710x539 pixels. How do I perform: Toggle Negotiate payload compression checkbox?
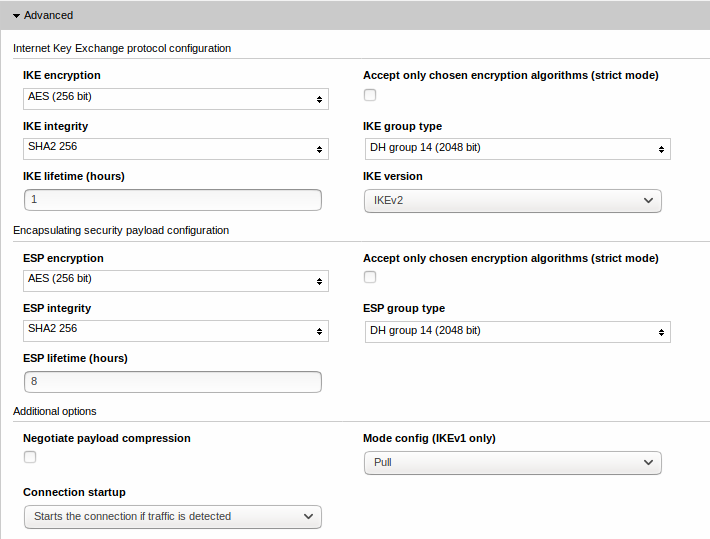30,457
